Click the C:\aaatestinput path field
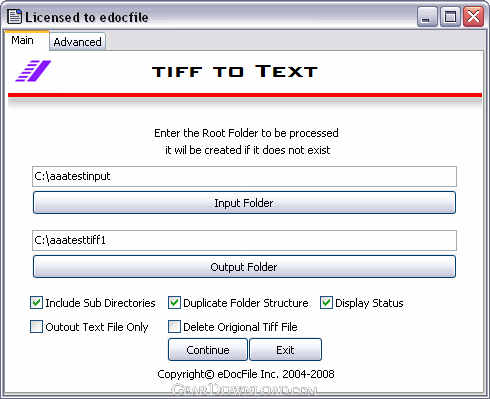Viewport: 490px width, 399px height. coord(244,176)
